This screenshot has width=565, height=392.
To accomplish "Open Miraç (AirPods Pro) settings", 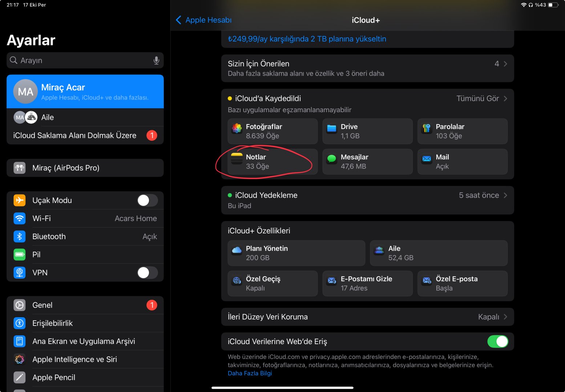I will point(85,168).
